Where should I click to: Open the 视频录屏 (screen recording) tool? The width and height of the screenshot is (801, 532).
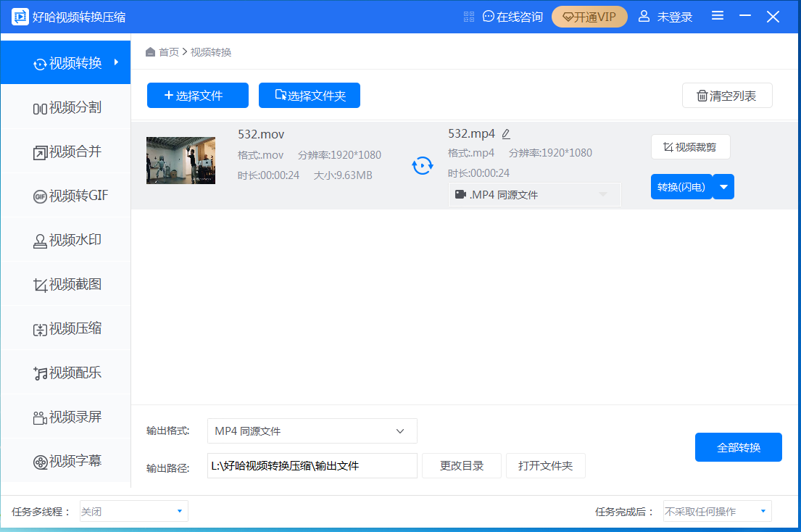[65, 417]
